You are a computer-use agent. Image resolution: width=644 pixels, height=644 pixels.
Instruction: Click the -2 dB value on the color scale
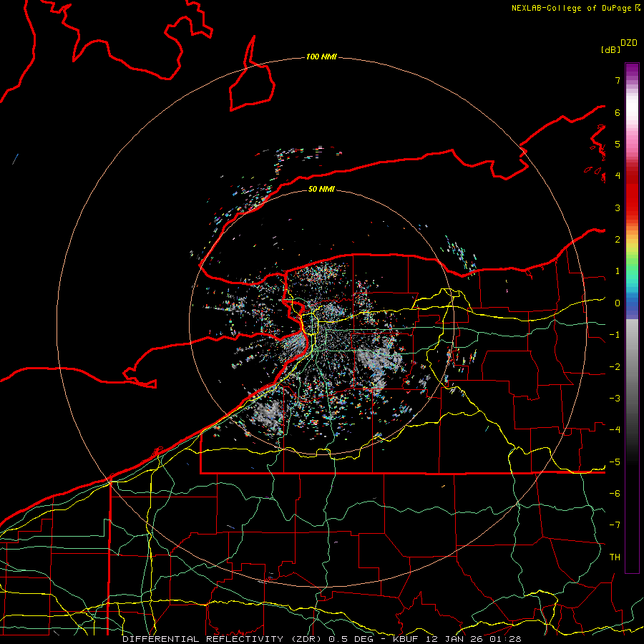tap(615, 367)
